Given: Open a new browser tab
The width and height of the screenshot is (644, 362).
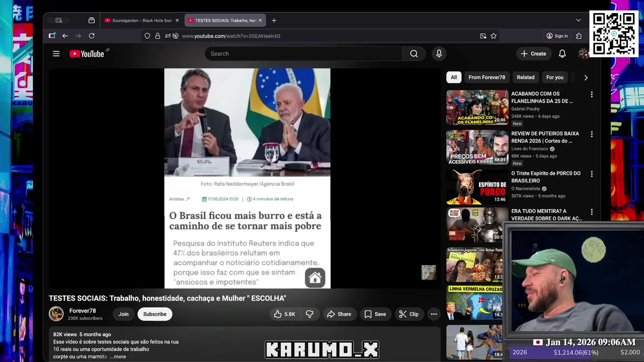Looking at the screenshot, I should click(x=274, y=21).
